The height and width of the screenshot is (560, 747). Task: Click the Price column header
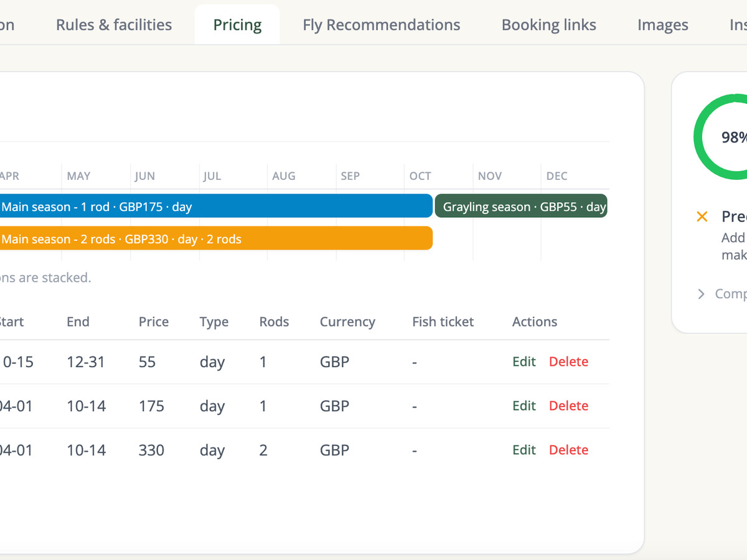coord(154,322)
